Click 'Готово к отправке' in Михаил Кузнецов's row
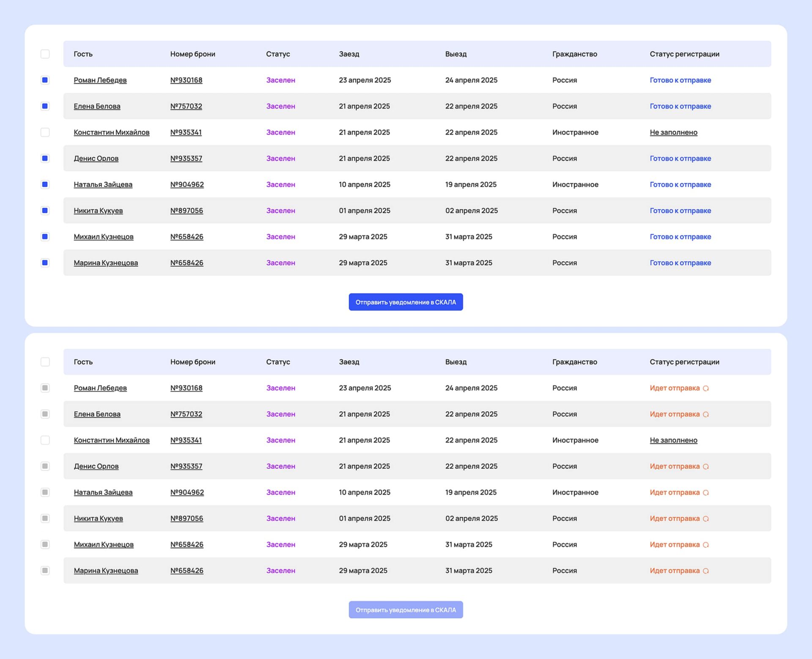 click(680, 237)
